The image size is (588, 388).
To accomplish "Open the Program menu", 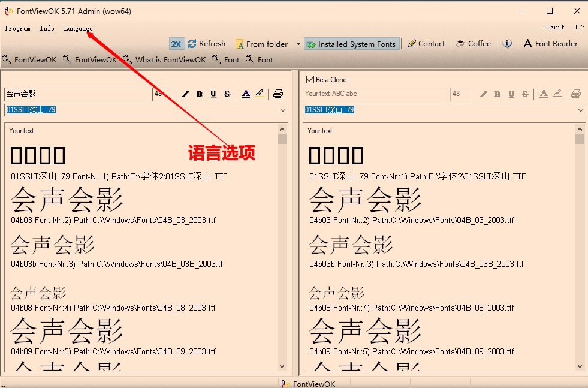I will click(17, 29).
